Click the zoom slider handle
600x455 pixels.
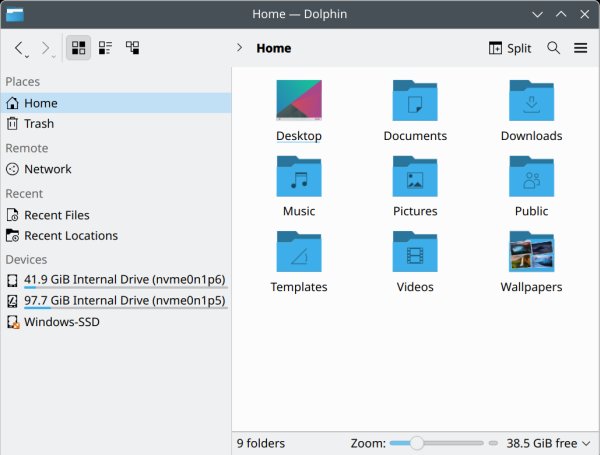[x=416, y=443]
